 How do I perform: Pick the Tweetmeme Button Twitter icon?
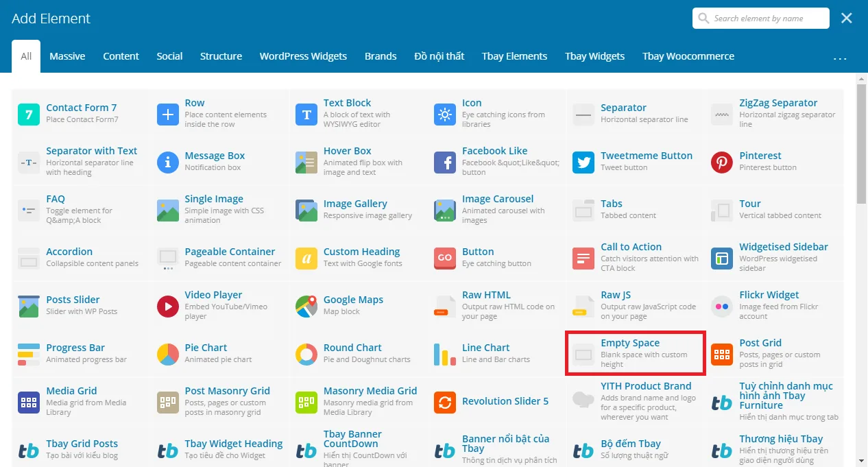pyautogui.click(x=583, y=162)
